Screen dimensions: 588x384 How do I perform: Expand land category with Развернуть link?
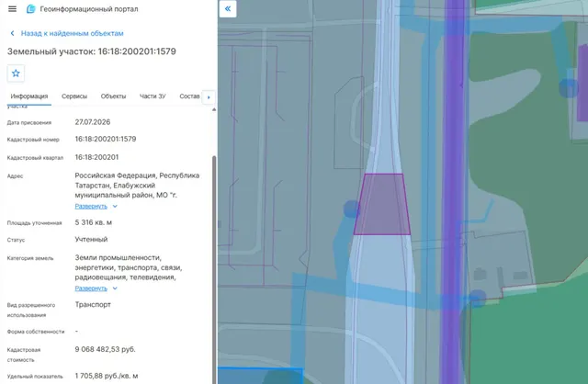pos(91,288)
